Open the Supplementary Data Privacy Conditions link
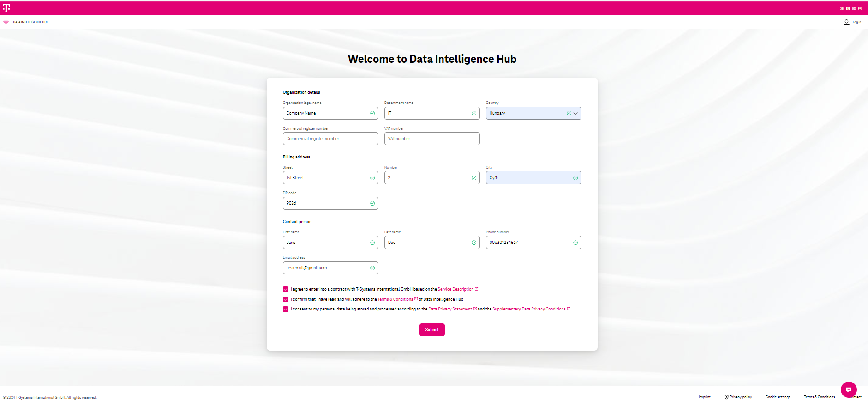This screenshot has width=868, height=401. [x=529, y=309]
